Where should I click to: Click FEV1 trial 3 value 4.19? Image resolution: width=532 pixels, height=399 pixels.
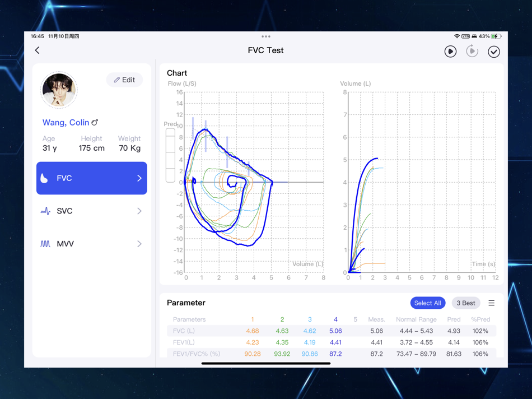coord(310,342)
